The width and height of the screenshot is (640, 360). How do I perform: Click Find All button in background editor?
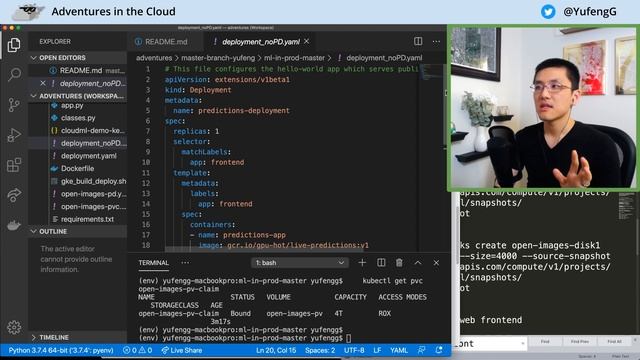[614, 341]
